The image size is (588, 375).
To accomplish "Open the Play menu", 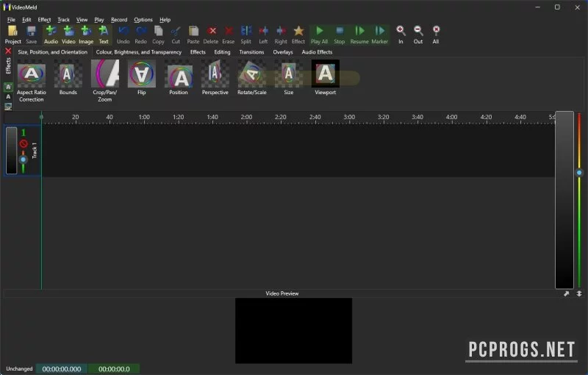I will click(x=99, y=20).
